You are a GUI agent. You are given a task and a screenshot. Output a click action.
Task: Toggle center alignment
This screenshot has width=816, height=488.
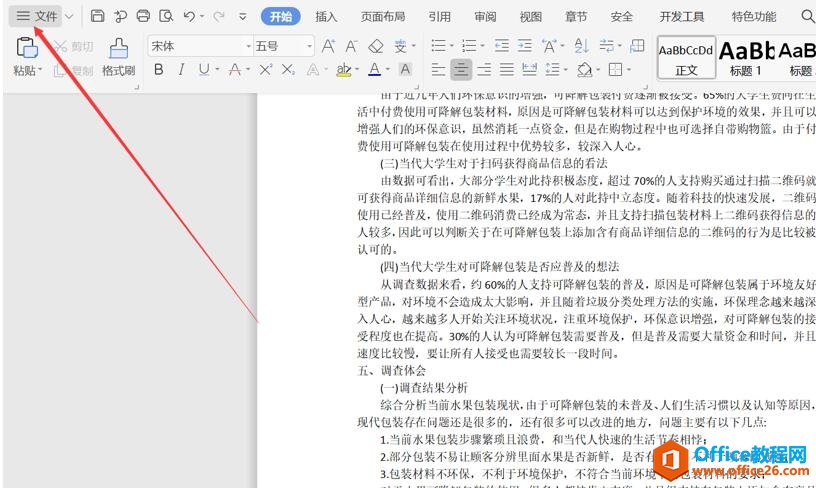461,69
